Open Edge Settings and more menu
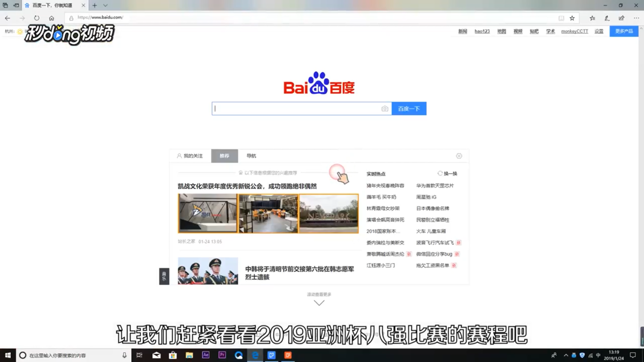The height and width of the screenshot is (362, 644). pos(636,18)
